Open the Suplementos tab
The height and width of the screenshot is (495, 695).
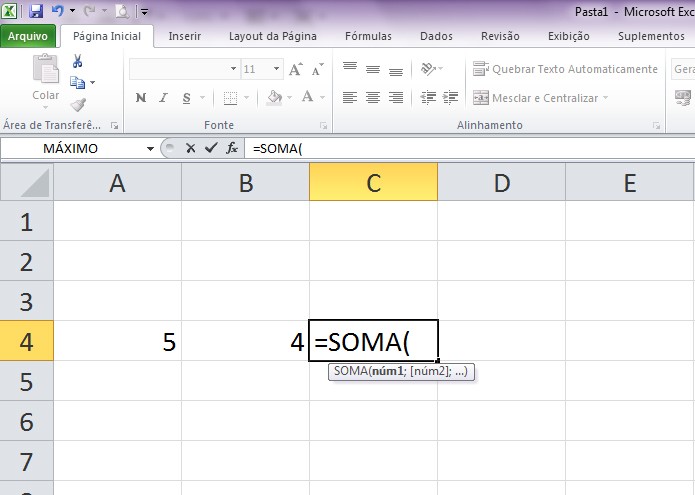coord(651,36)
